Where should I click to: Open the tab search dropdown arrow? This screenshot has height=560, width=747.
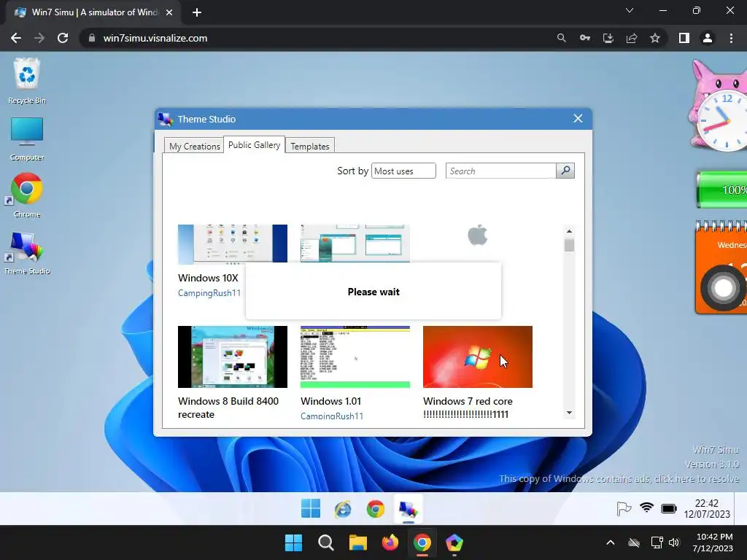tap(630, 10)
